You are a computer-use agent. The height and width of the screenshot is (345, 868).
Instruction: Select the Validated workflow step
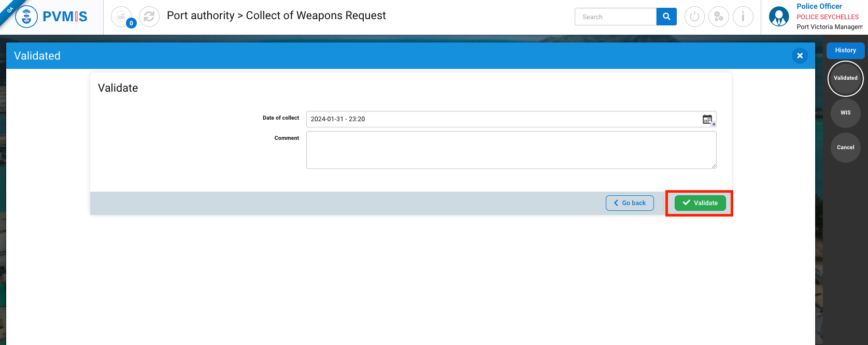845,78
